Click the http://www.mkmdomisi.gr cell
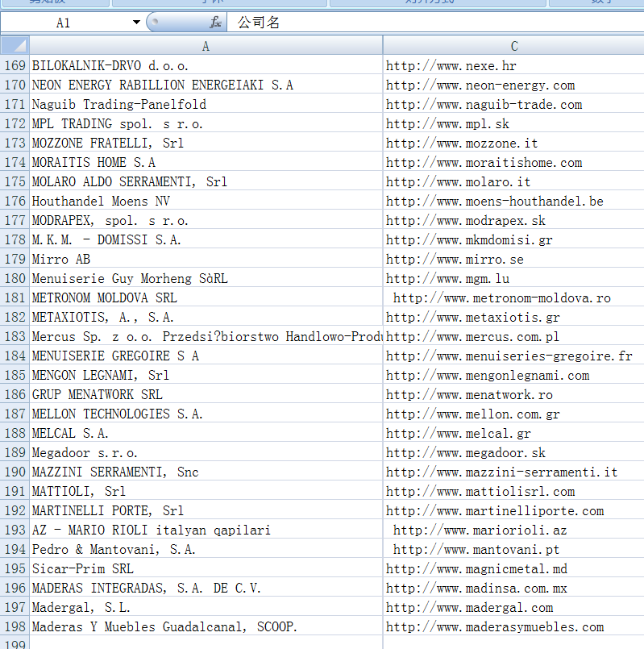Image resolution: width=644 pixels, height=649 pixels. click(513, 239)
